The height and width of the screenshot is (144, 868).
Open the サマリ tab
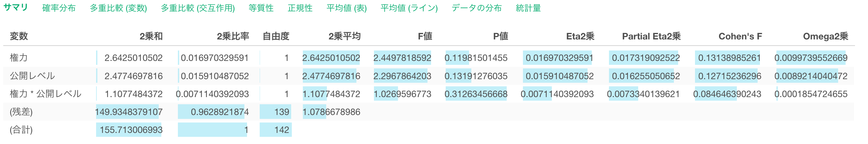click(x=16, y=8)
